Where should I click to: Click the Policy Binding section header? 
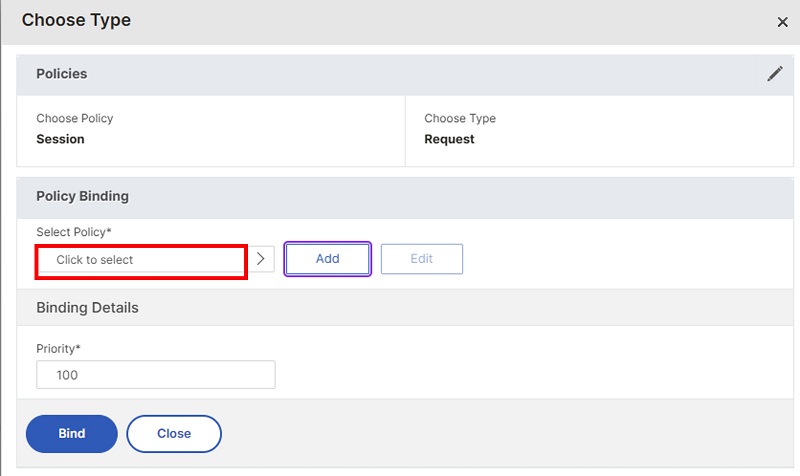(x=83, y=196)
